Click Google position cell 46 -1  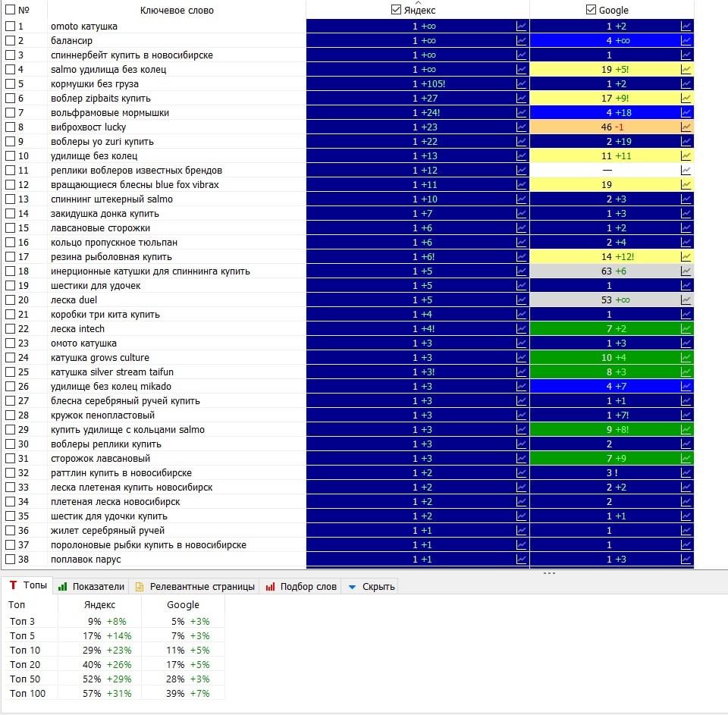tap(611, 127)
